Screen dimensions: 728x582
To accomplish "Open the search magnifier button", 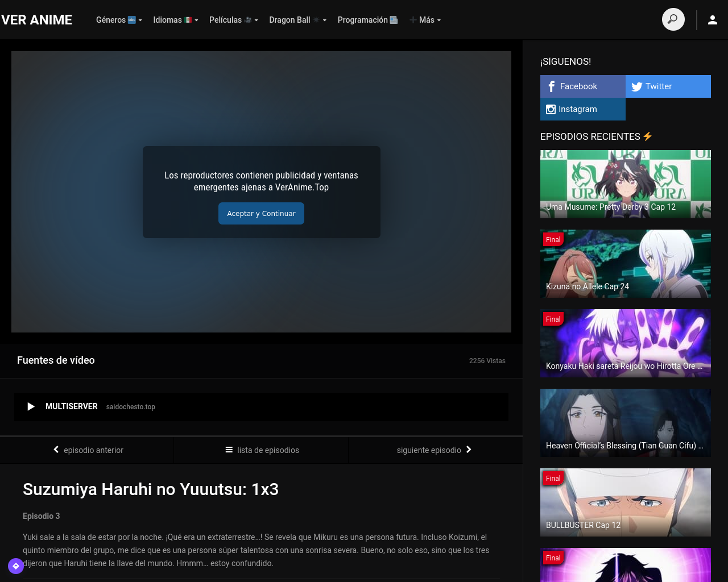I will click(673, 19).
